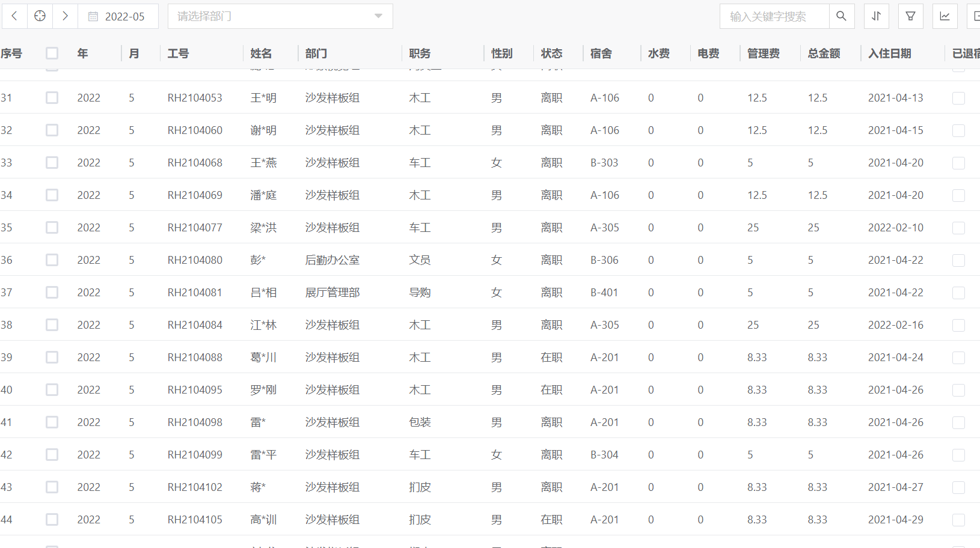The height and width of the screenshot is (548, 980).
Task: Open the chart statistics icon
Action: (x=945, y=16)
